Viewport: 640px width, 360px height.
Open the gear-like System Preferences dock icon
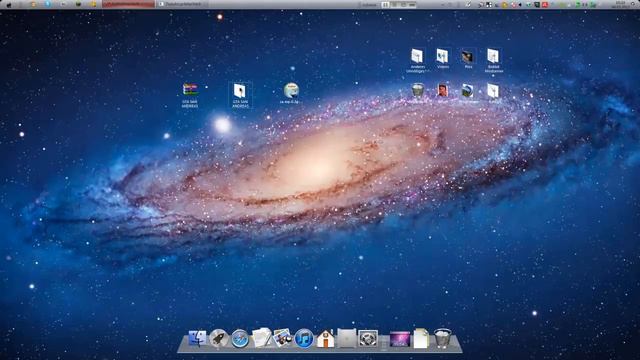coord(368,339)
